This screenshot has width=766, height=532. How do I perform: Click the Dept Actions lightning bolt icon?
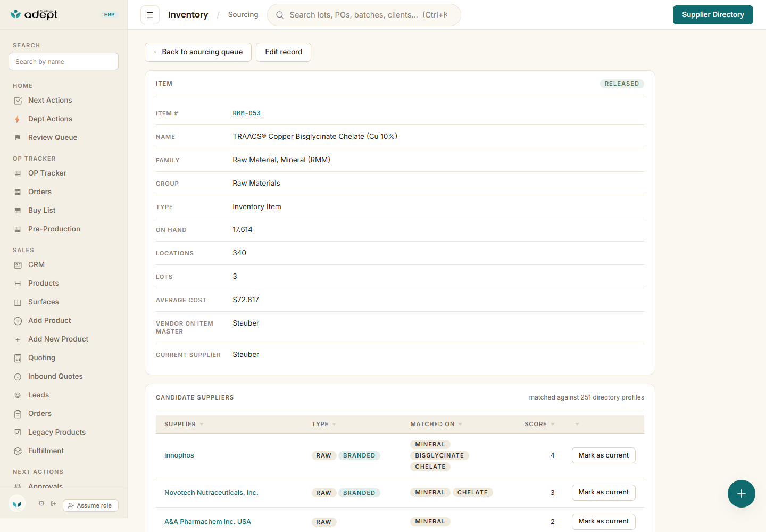click(x=18, y=119)
